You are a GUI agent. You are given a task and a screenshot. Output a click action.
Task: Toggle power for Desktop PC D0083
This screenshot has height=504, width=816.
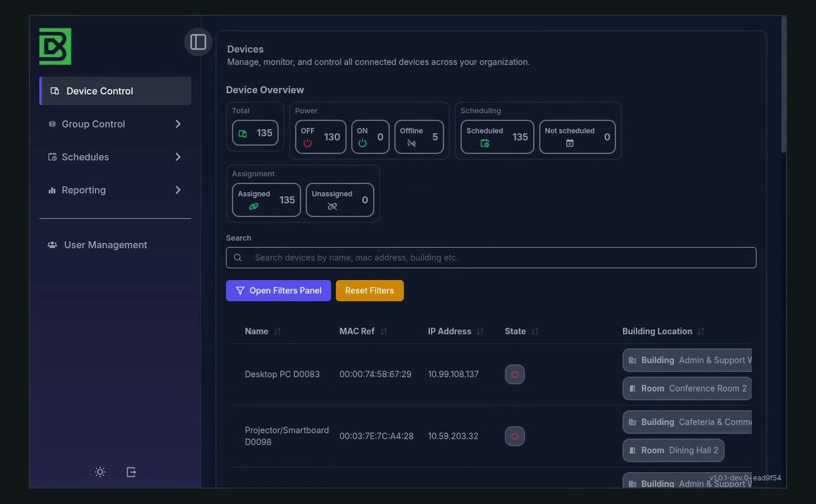(515, 374)
